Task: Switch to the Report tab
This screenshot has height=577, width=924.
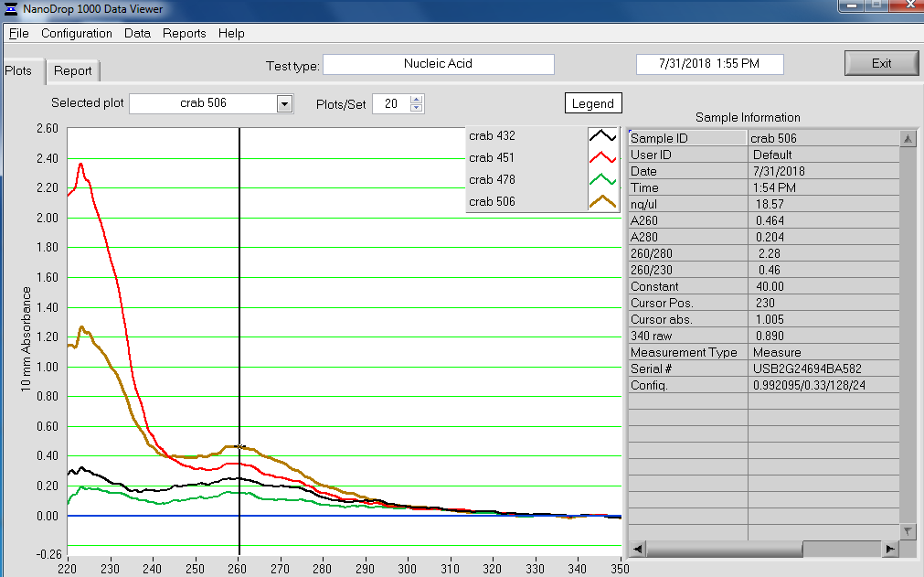Action: (x=72, y=70)
